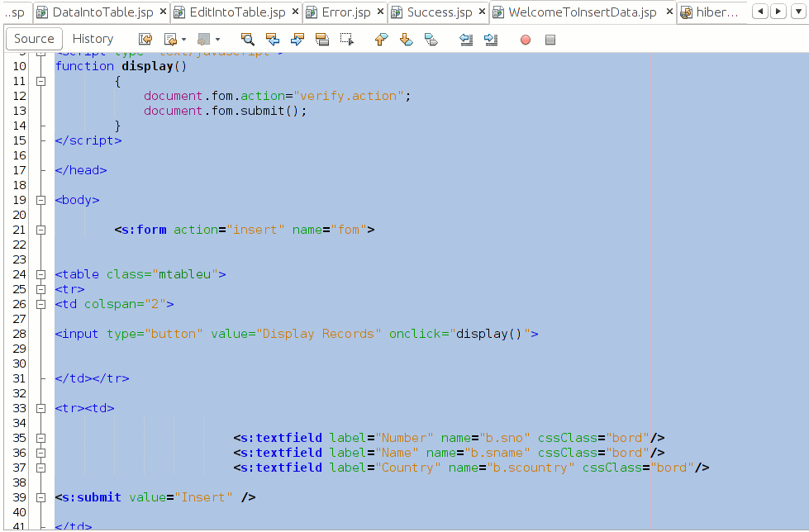The width and height of the screenshot is (809, 532).
Task: Collapse the s:submit fold at line 39
Action: (40, 498)
